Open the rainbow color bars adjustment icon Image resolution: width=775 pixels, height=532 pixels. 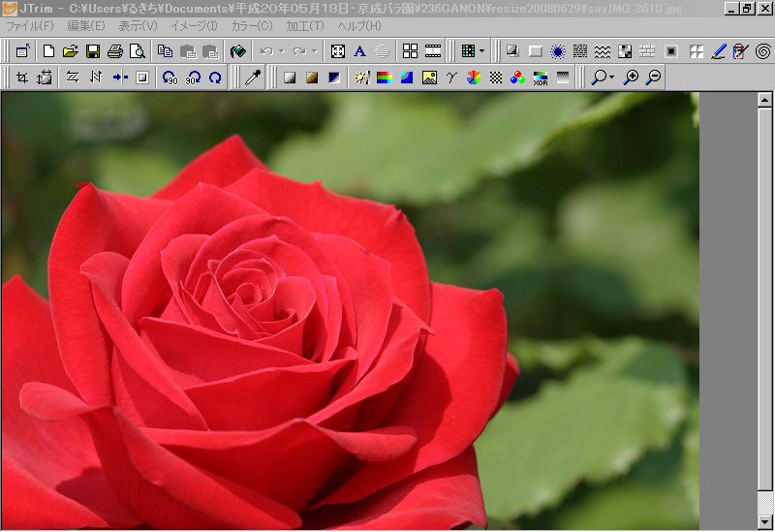[x=385, y=78]
